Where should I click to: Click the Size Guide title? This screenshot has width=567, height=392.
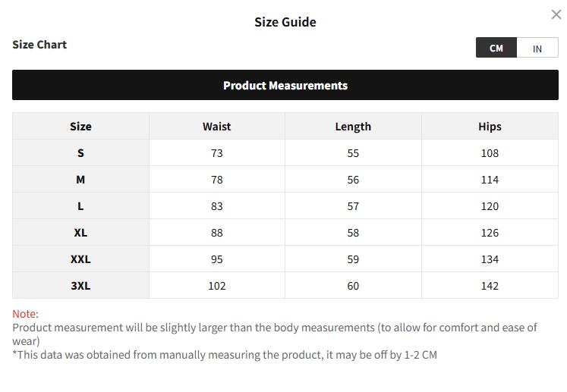tap(285, 22)
